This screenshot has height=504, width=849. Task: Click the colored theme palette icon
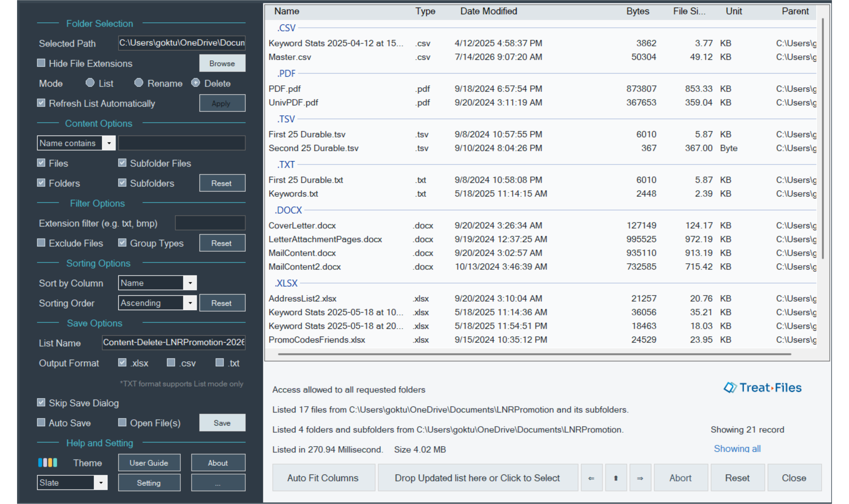(x=48, y=462)
